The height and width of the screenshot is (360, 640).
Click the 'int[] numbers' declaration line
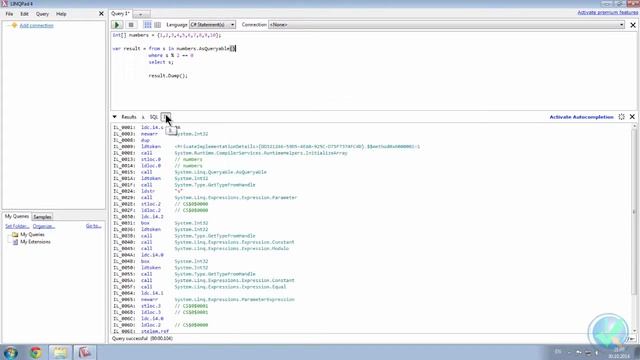pyautogui.click(x=167, y=36)
